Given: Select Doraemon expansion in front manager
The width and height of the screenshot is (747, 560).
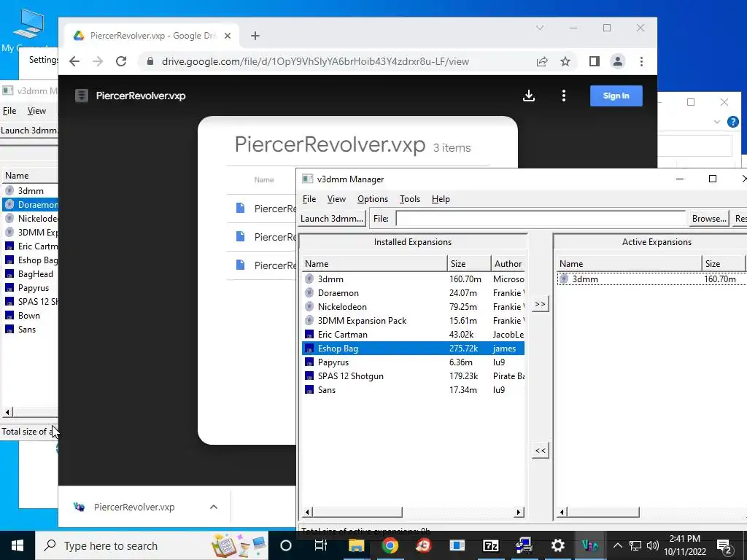Looking at the screenshot, I should (x=414, y=293).
